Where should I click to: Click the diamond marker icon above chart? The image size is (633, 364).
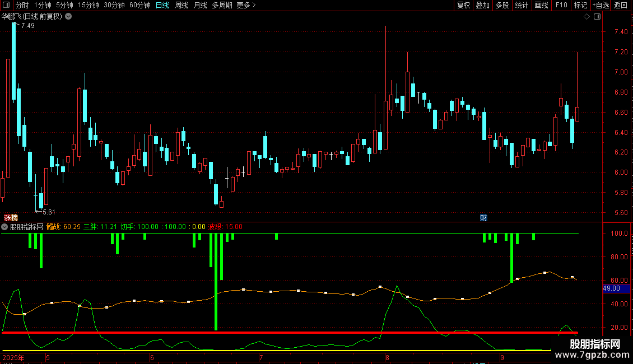coord(587,17)
